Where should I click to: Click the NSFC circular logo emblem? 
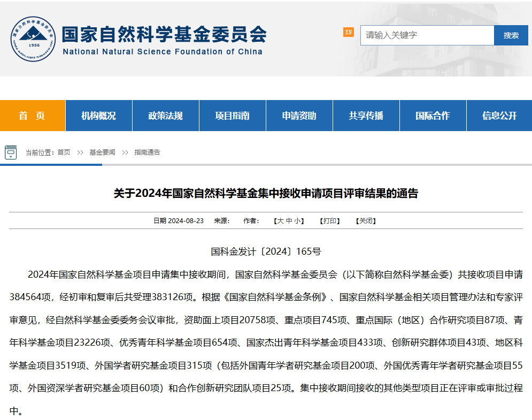point(33,39)
